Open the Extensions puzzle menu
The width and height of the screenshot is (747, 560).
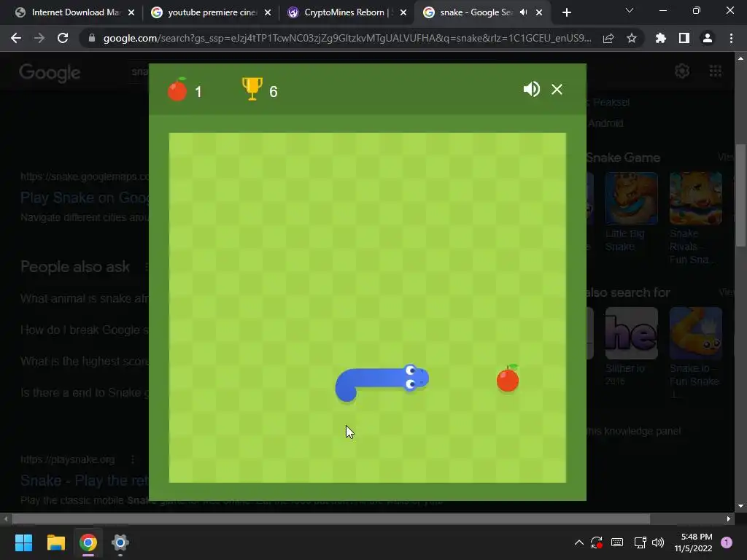click(661, 38)
